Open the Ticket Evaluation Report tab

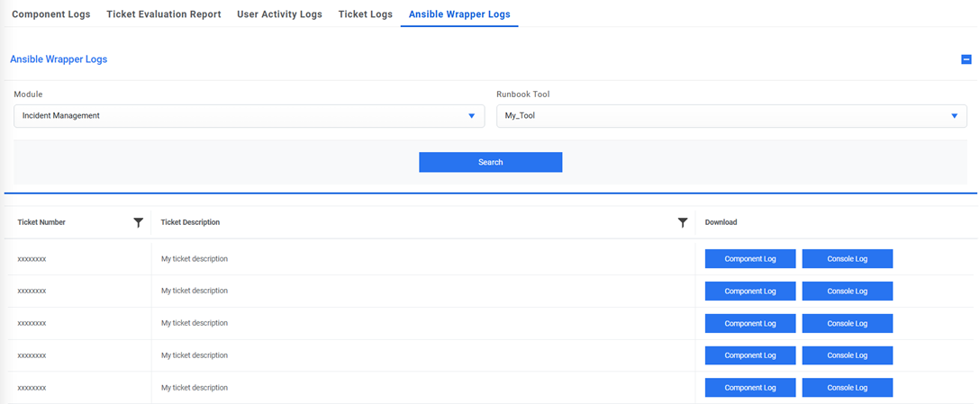(x=164, y=14)
